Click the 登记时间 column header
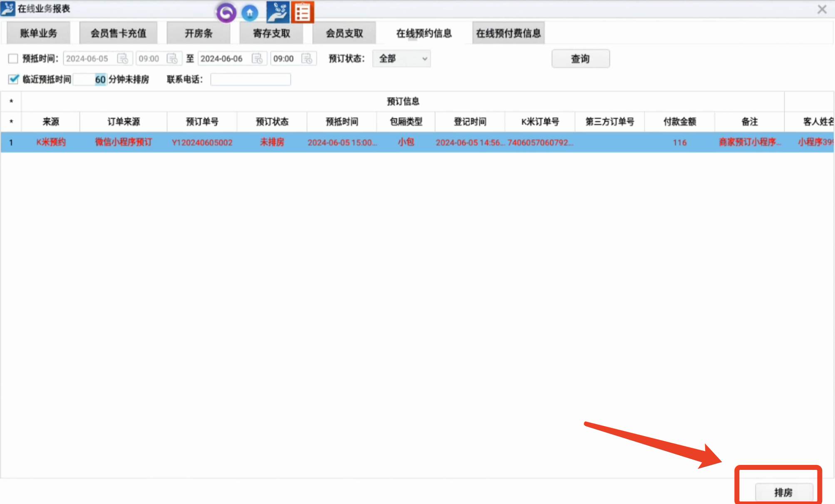The height and width of the screenshot is (504, 835). coord(470,121)
